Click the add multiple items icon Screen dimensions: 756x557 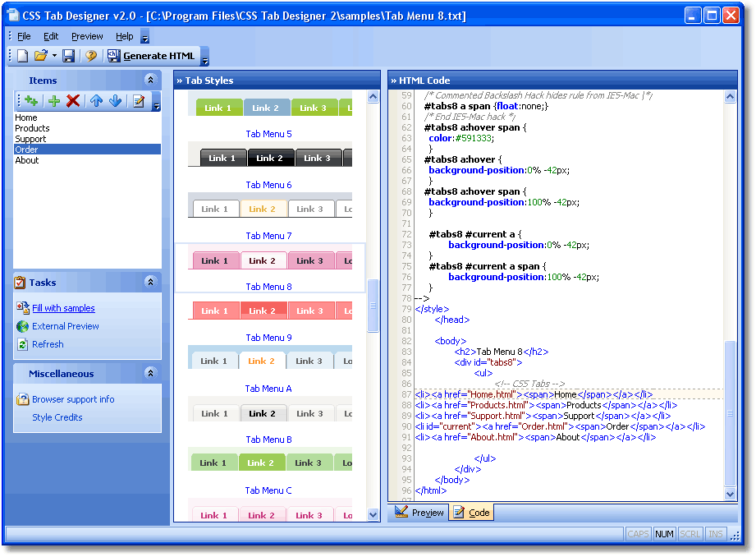31,101
